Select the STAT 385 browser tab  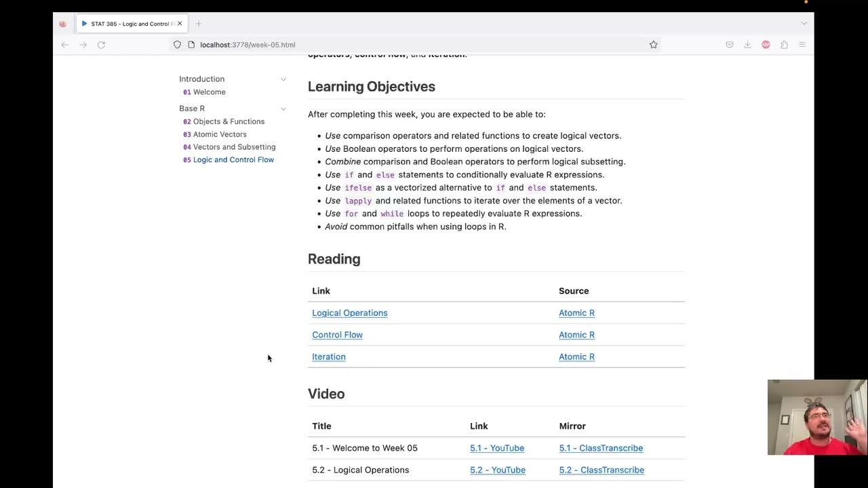[129, 24]
